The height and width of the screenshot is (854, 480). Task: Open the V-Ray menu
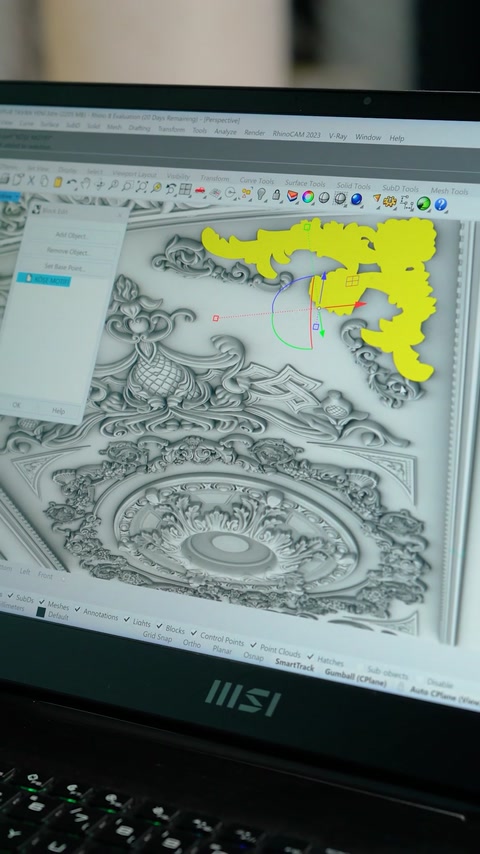338,136
